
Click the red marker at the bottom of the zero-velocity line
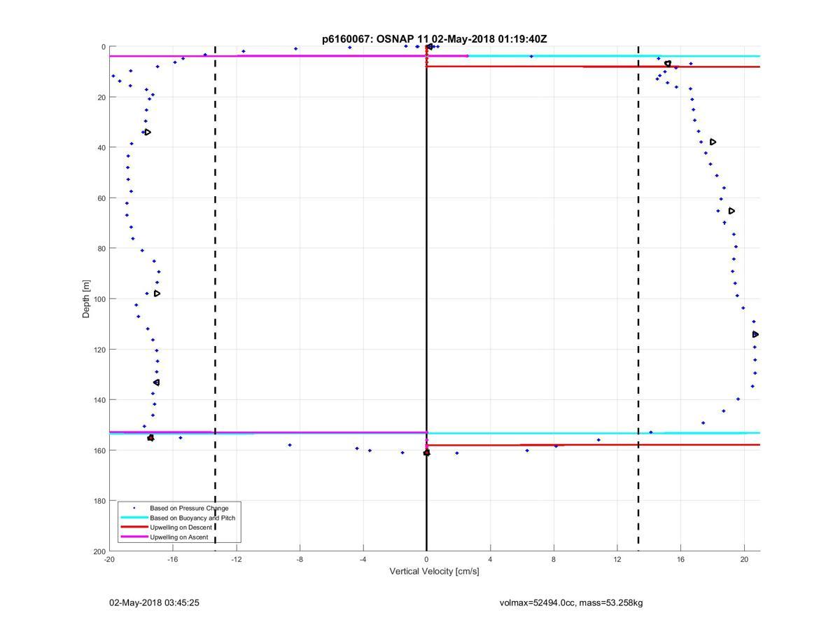[426, 453]
